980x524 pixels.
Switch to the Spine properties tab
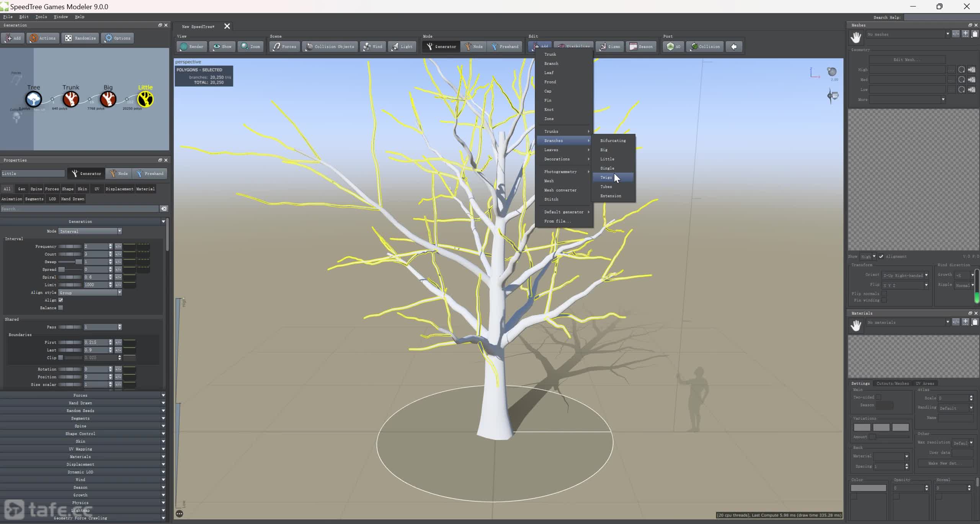[36, 189]
